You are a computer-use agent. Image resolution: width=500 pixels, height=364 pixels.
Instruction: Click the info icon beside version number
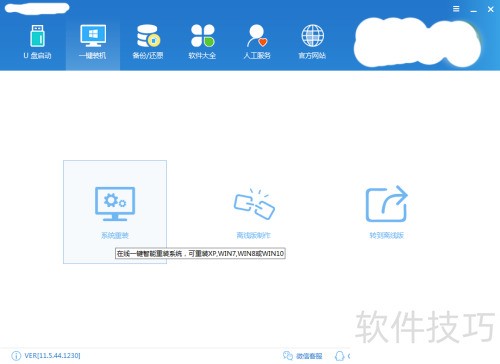(x=16, y=356)
